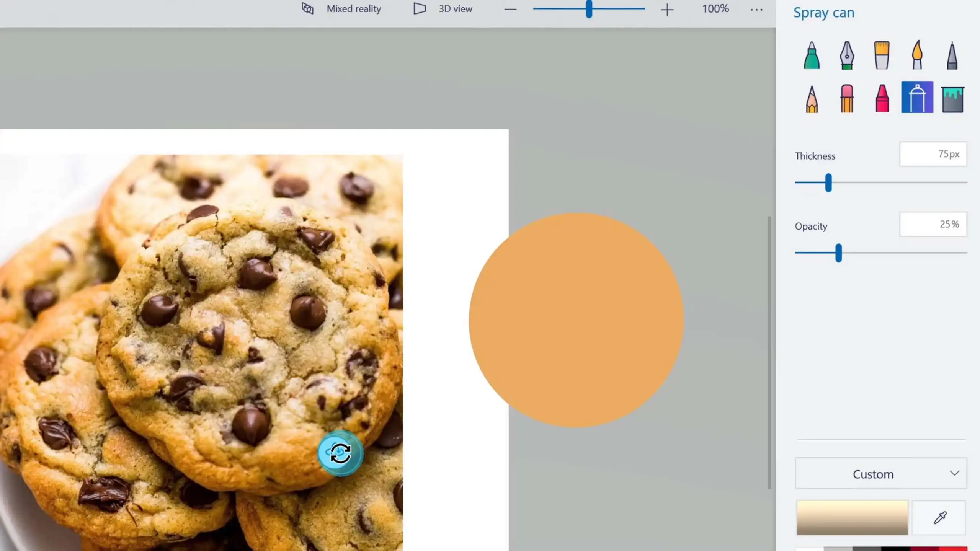
Task: Select the Marker tool
Action: click(812, 55)
